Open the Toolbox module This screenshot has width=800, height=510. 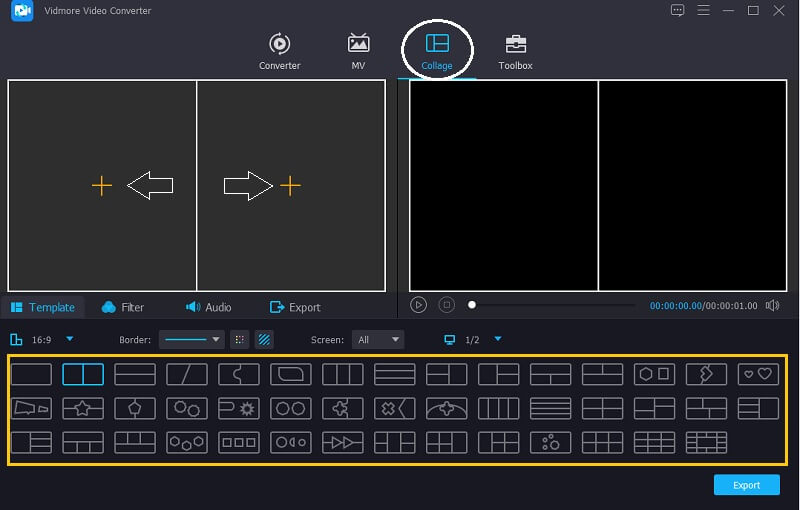pos(515,51)
